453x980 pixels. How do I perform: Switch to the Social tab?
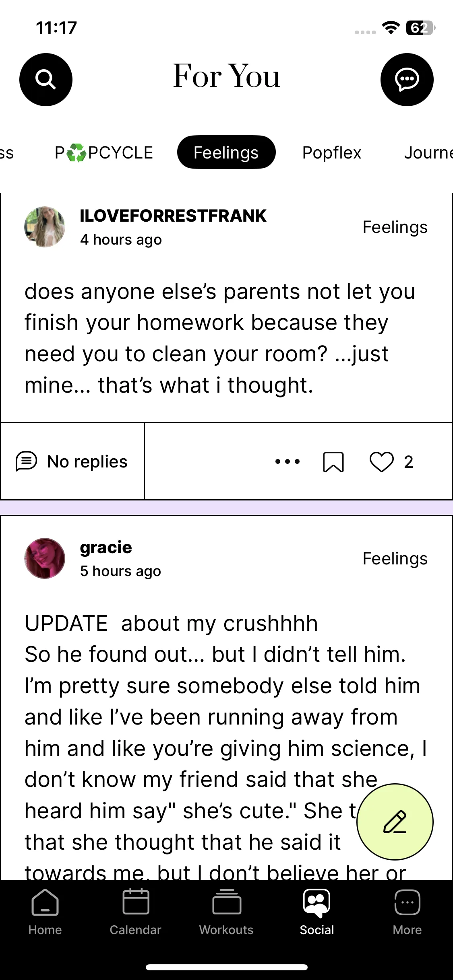tap(317, 912)
